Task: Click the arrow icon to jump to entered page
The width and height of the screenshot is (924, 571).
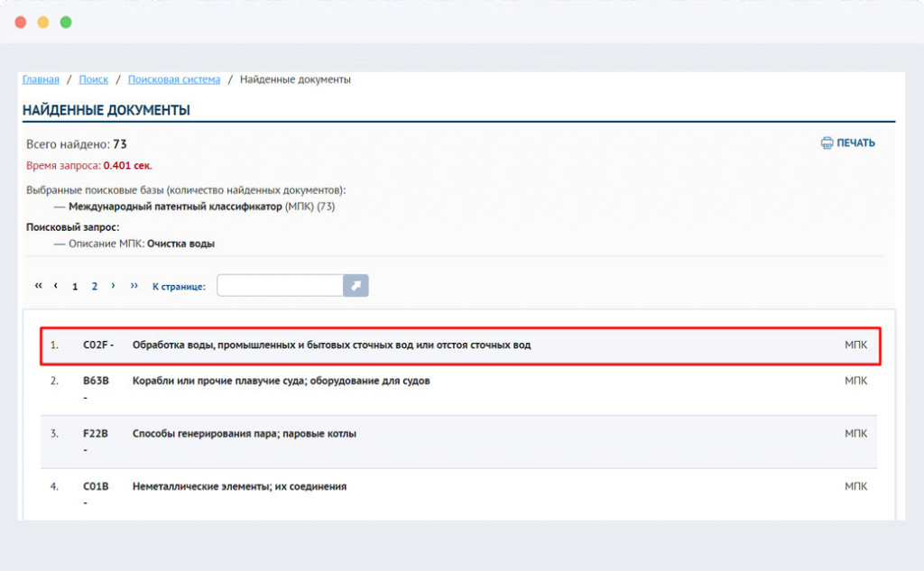Action: click(356, 285)
